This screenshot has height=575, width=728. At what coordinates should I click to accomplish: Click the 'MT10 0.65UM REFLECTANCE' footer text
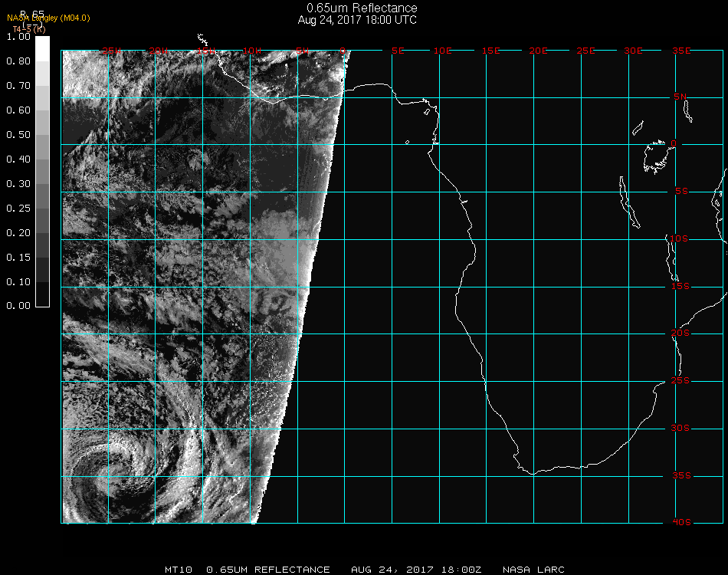pos(248,570)
